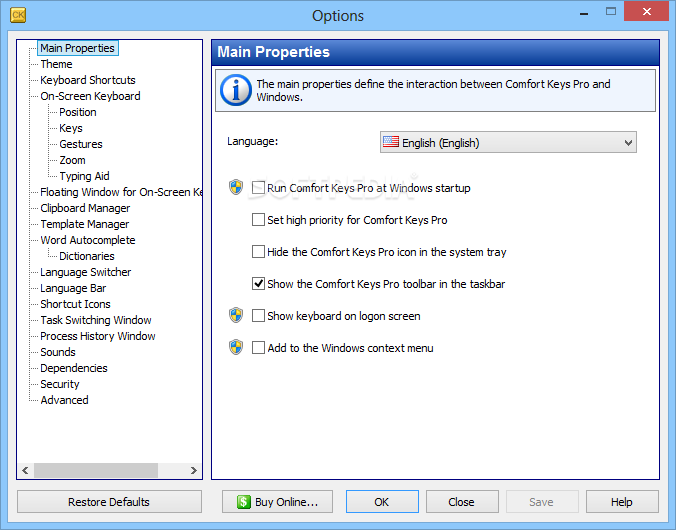Viewport: 676px width, 530px height.
Task: Select Main Properties in the tree
Action: (78, 48)
